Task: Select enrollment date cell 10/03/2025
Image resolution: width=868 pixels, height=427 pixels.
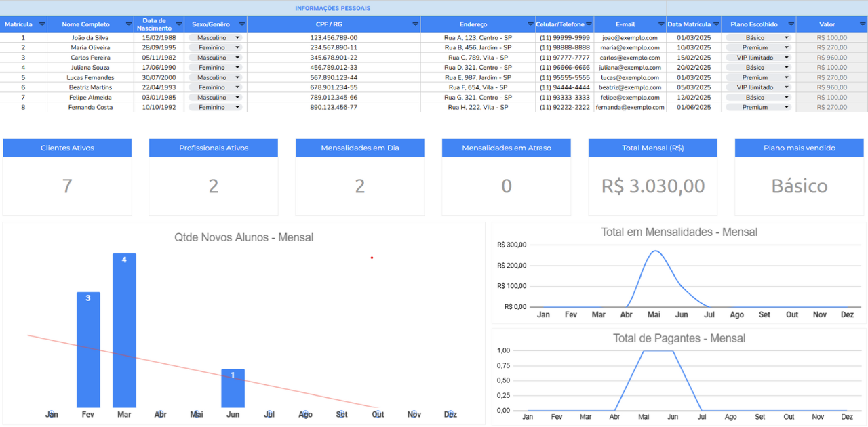Action: pos(694,47)
